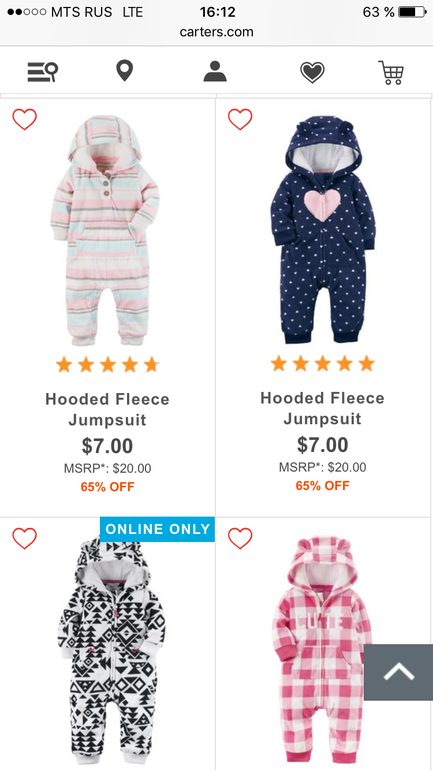Open the menu search icon
The height and width of the screenshot is (770, 433).
pos(42,73)
